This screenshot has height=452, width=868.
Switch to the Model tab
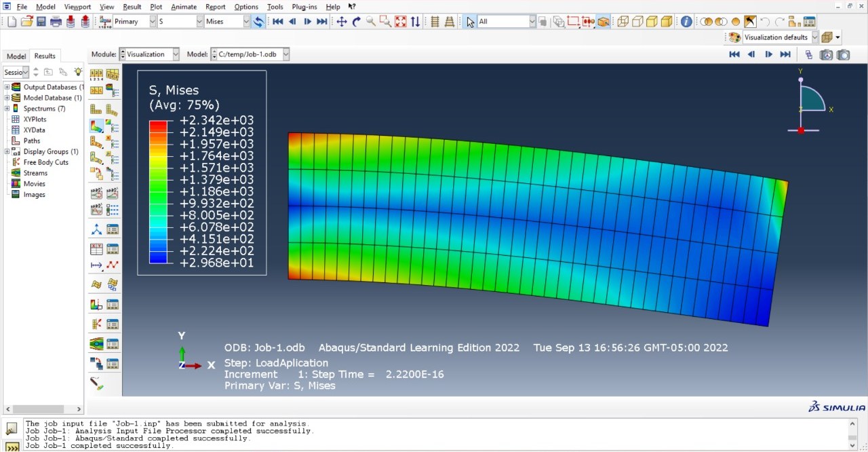(16, 56)
